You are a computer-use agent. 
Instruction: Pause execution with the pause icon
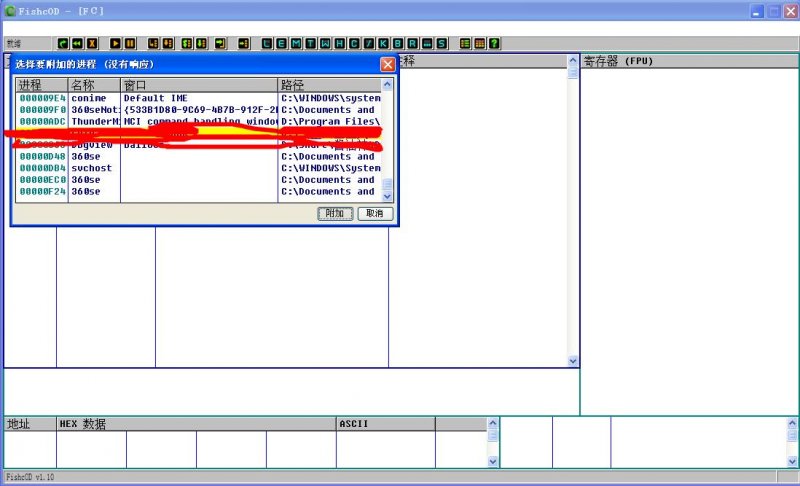130,43
